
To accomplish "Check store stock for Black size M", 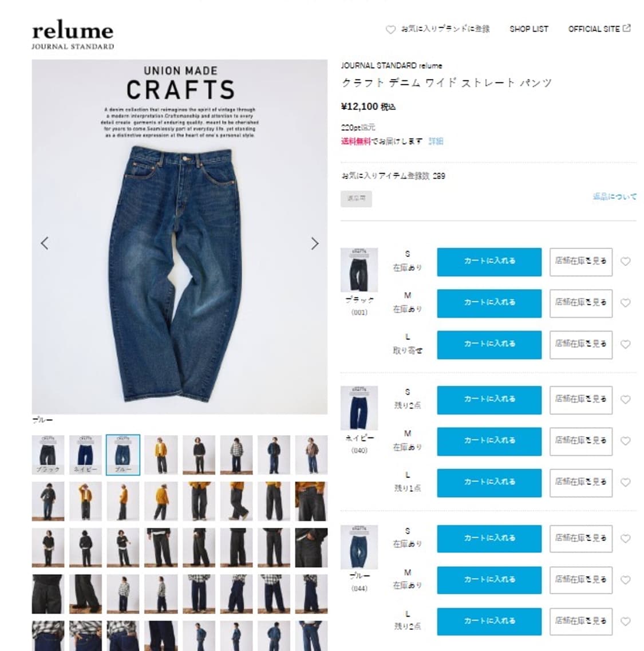I will [581, 303].
